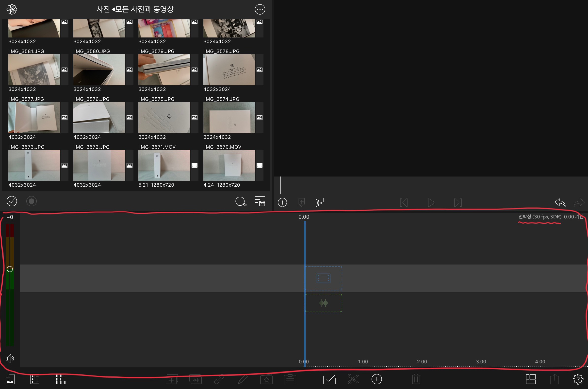Open the project list panel
Image resolution: width=588 pixels, height=389 pixels.
10,379
